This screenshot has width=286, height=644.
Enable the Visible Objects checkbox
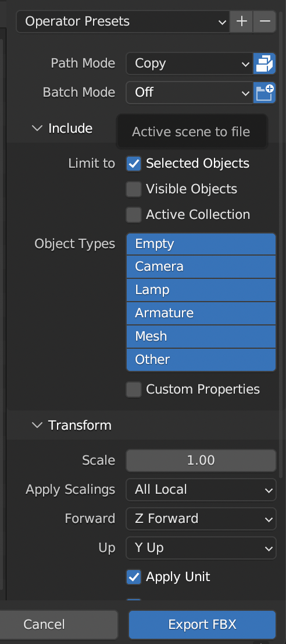click(134, 189)
